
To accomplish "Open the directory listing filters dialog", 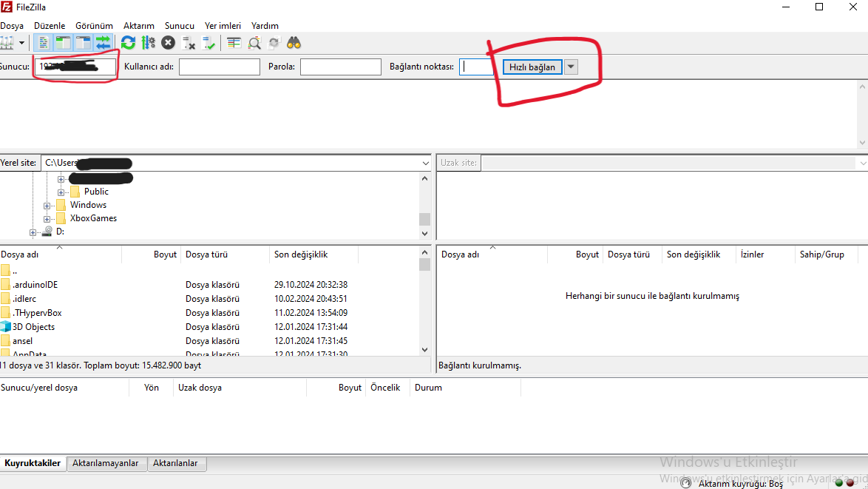I will click(x=234, y=43).
